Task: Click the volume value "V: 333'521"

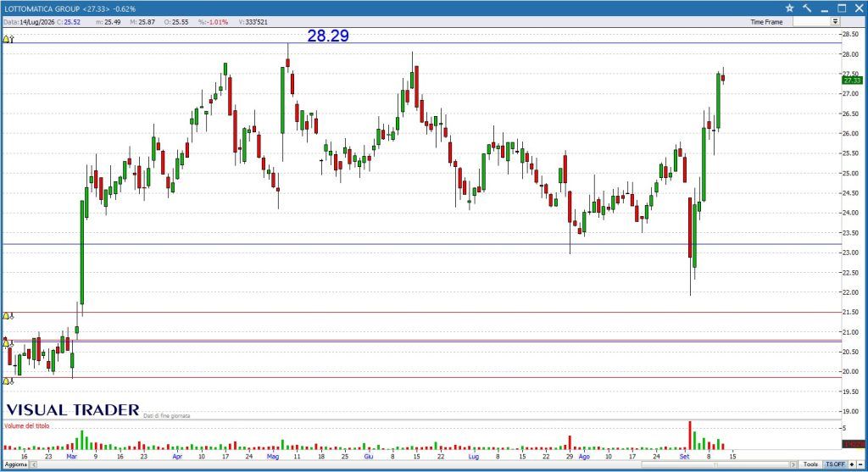Action: click(x=253, y=22)
